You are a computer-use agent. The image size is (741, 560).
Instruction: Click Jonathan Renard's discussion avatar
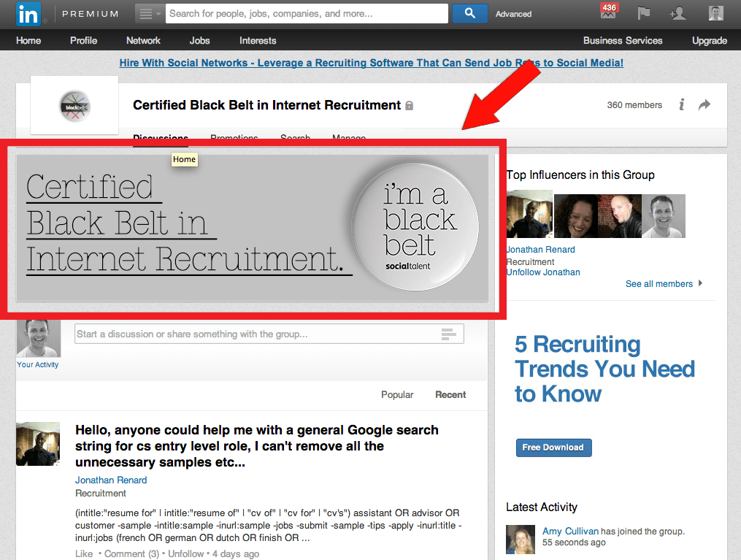tap(38, 444)
